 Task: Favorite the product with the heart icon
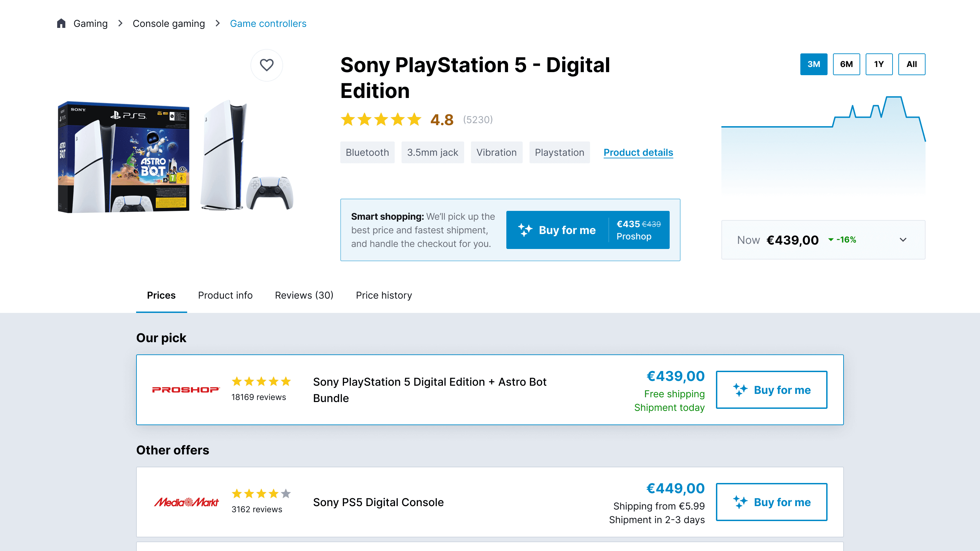pos(267,65)
